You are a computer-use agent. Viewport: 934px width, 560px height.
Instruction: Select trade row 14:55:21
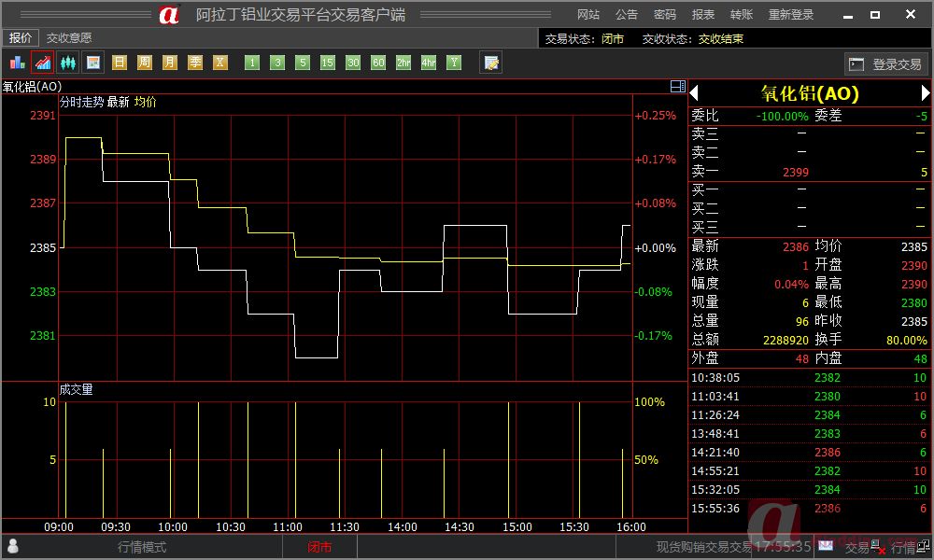[x=809, y=471]
